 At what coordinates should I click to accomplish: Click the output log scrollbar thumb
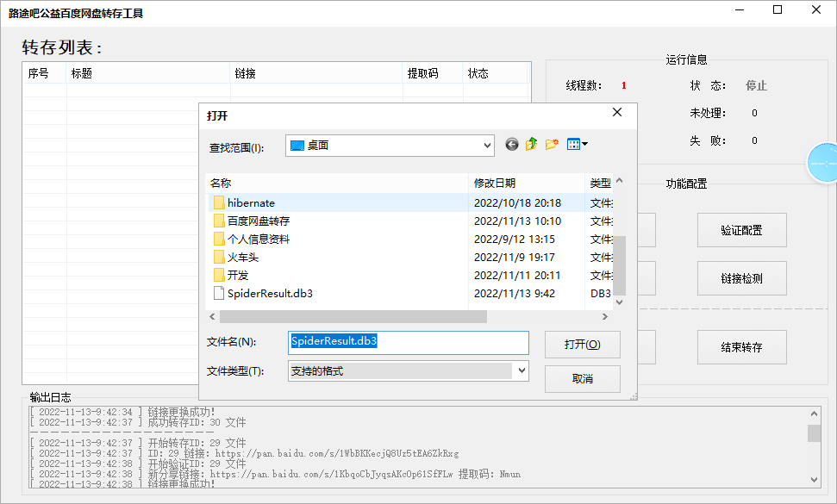814,433
